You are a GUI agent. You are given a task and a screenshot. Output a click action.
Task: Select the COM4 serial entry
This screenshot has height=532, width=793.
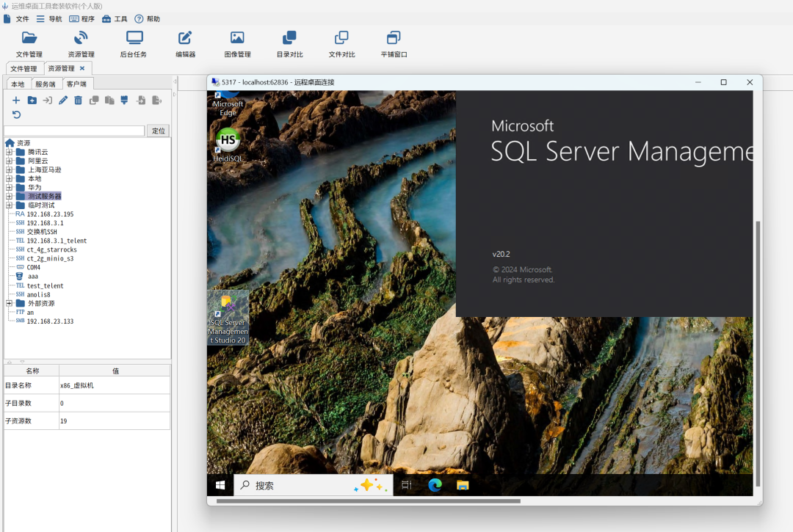tap(29, 267)
